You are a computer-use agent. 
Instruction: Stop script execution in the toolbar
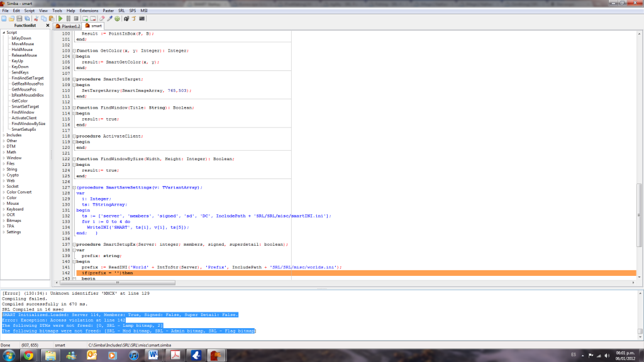click(x=75, y=18)
